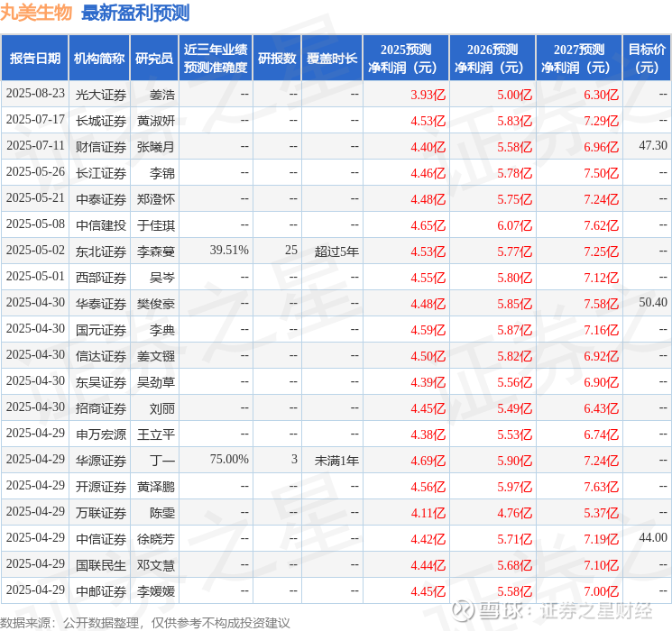Select the 西部证券 institution cell
Viewport: 672px width, 631px height.
(101, 278)
